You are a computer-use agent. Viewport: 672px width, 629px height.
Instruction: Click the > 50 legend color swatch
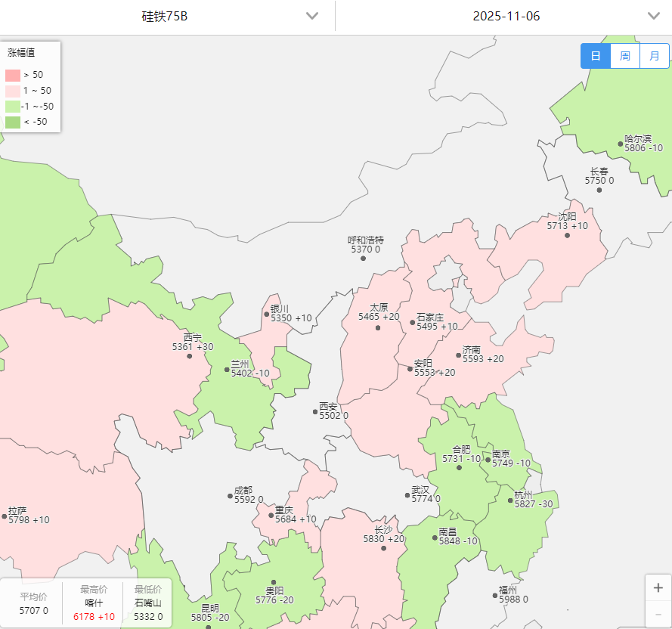[x=13, y=76]
